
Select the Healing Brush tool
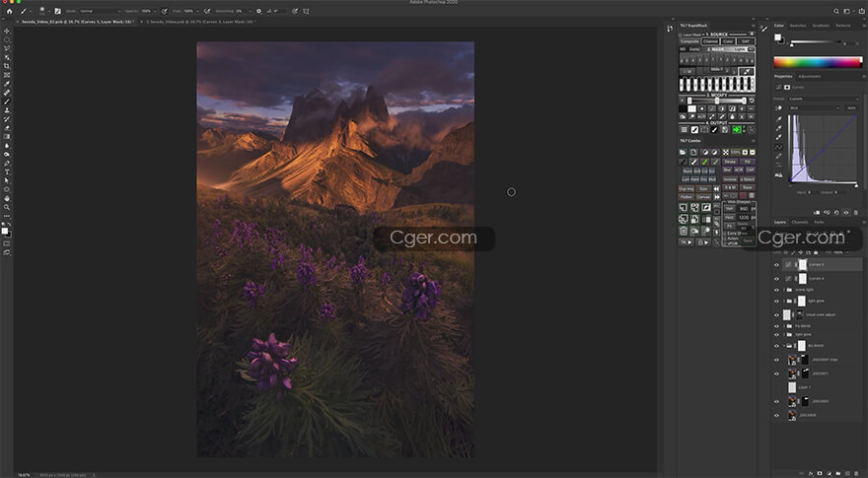[7, 93]
